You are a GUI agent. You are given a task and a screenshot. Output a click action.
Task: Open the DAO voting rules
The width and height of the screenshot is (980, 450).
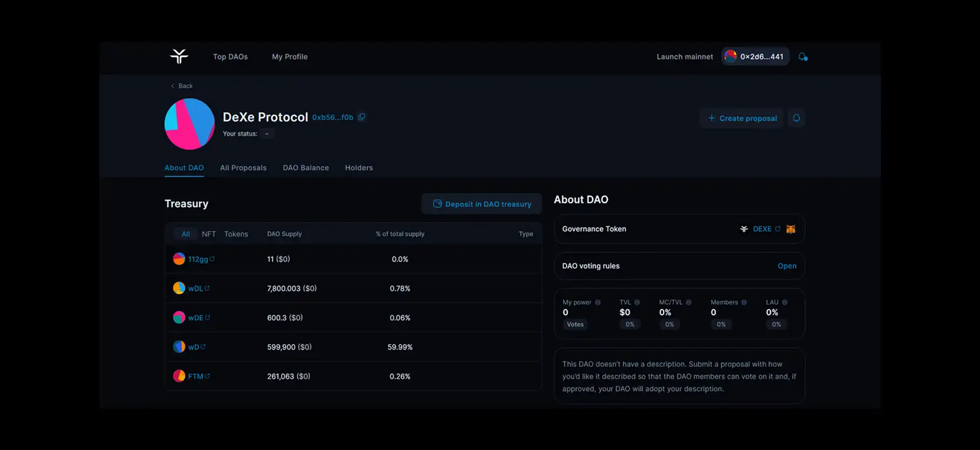click(786, 266)
